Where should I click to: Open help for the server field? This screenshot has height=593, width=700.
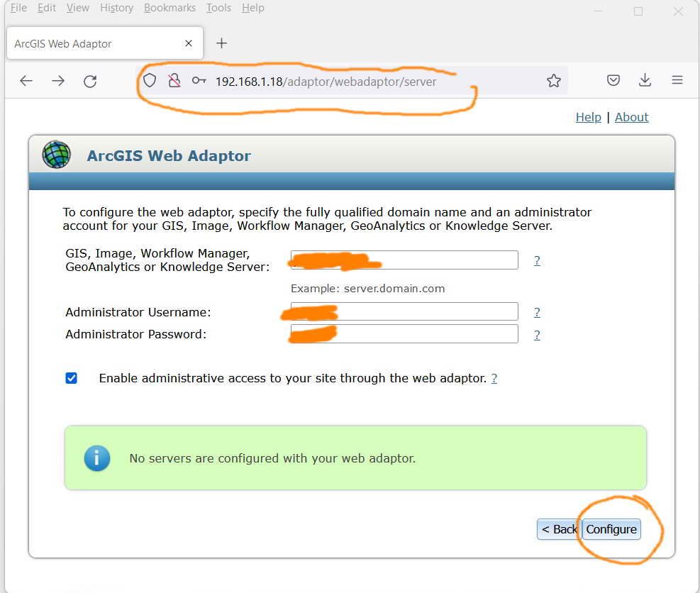coord(537,260)
